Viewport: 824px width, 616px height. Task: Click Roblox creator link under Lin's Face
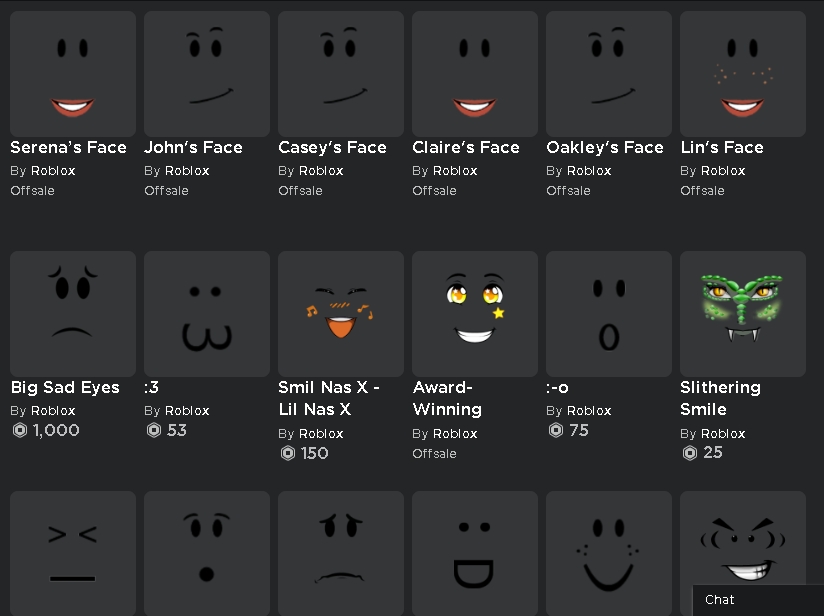[x=723, y=171]
